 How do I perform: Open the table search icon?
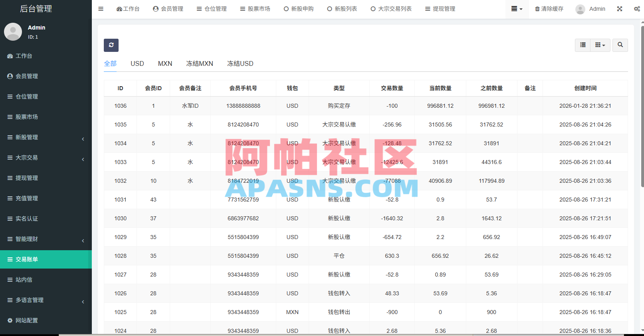coord(620,45)
